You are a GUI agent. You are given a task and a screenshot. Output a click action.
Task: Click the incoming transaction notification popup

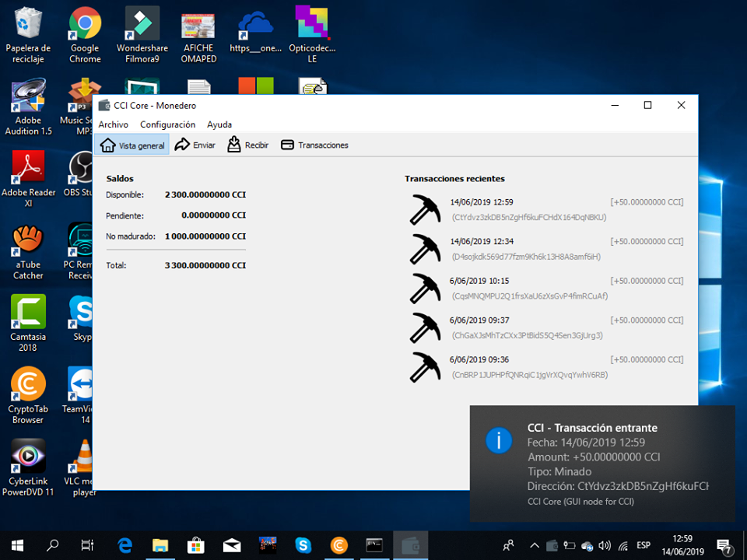point(603,463)
